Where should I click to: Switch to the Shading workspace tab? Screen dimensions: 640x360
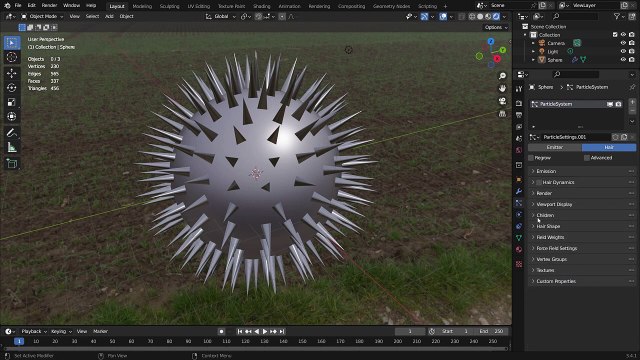[262, 6]
